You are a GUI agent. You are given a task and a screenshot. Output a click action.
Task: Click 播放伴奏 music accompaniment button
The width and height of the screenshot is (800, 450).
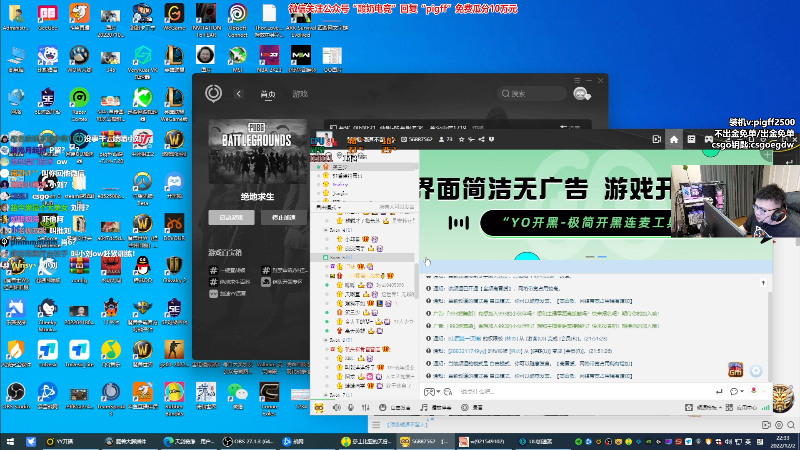[436, 408]
